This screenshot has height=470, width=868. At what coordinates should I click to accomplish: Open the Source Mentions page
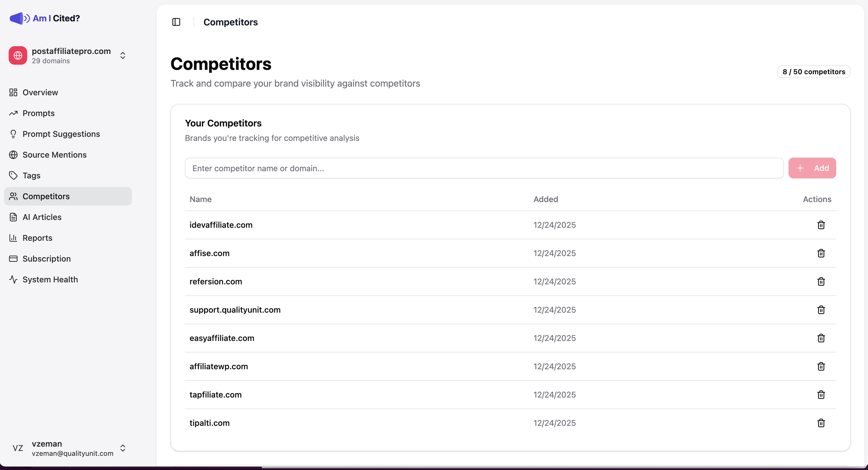[55, 154]
